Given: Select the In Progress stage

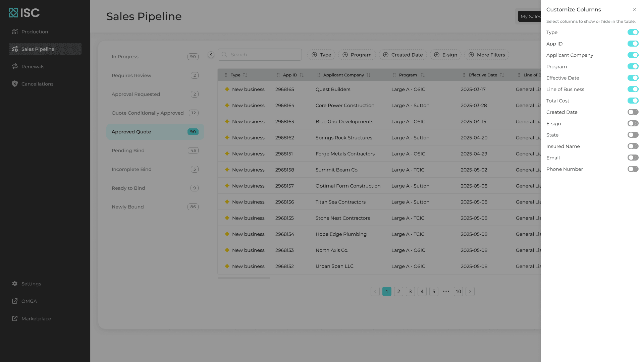Looking at the screenshot, I should click(155, 57).
